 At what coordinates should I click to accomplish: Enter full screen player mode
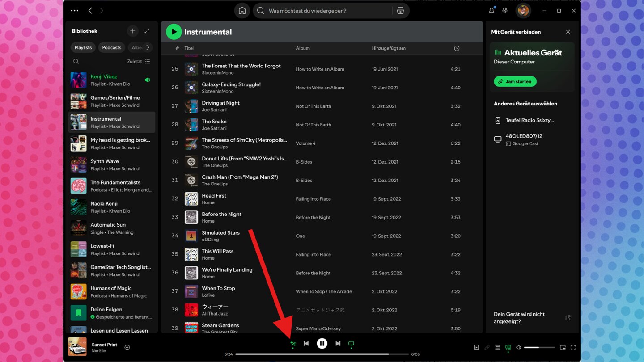pyautogui.click(x=573, y=348)
